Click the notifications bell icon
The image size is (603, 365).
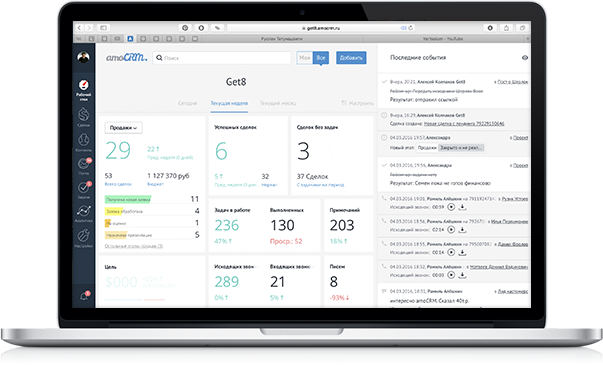click(x=83, y=296)
